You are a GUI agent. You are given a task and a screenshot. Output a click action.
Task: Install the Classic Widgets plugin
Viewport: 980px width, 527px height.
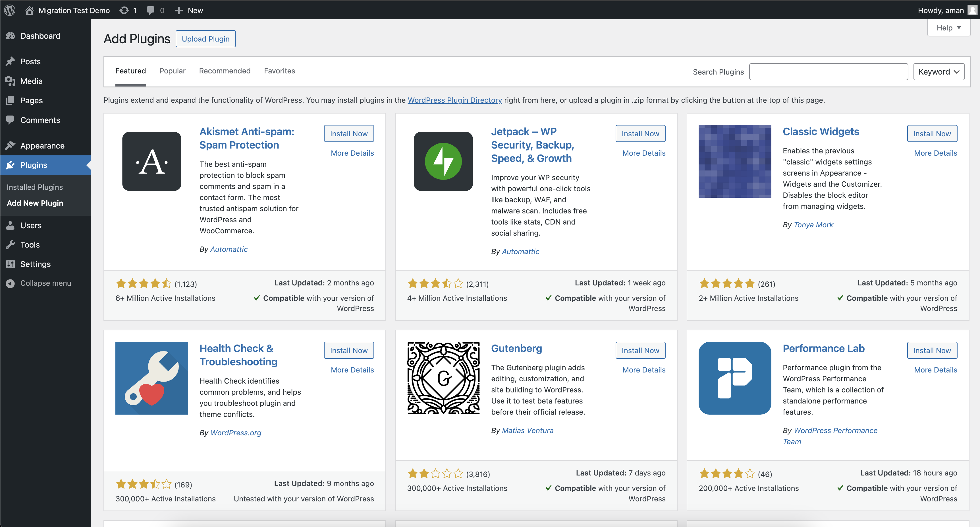(x=932, y=134)
